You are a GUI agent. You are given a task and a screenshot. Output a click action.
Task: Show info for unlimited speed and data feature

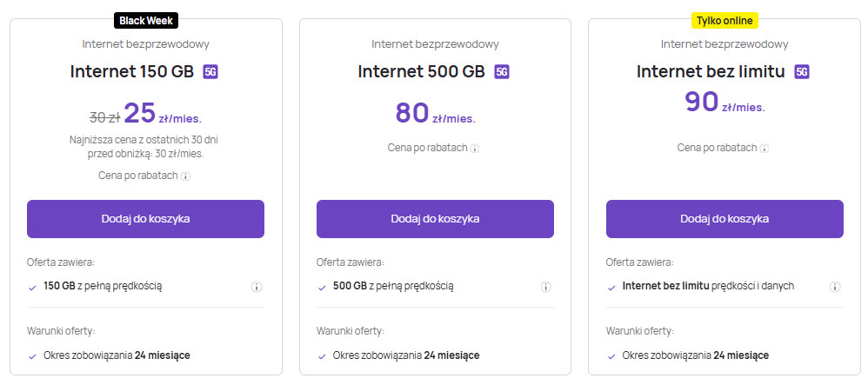(x=836, y=287)
